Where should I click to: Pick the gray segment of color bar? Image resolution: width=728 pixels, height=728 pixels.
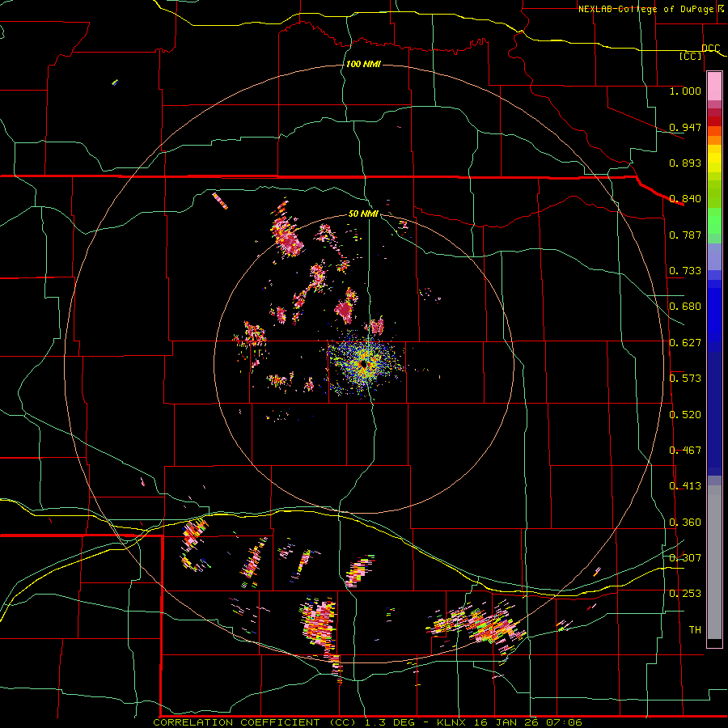point(714,562)
